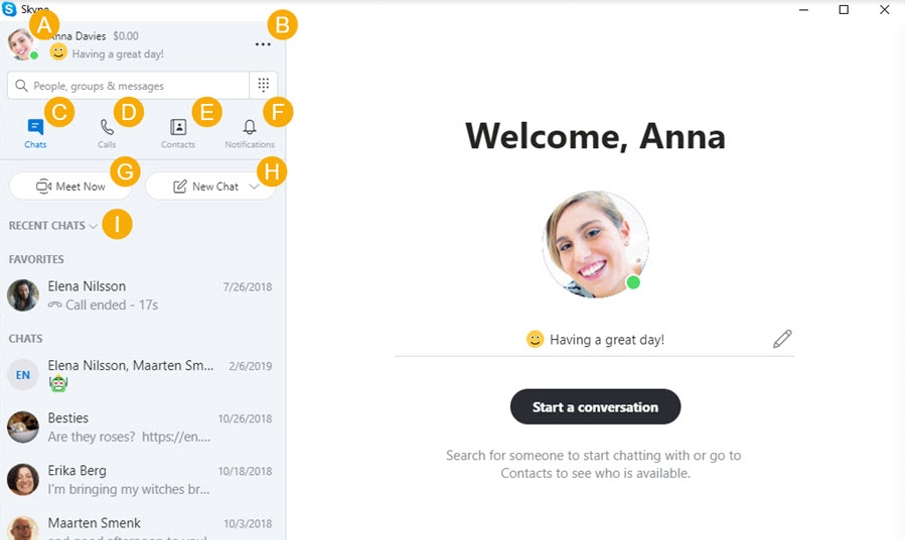Switch to the Contacts tab
The image size is (905, 540).
178,133
